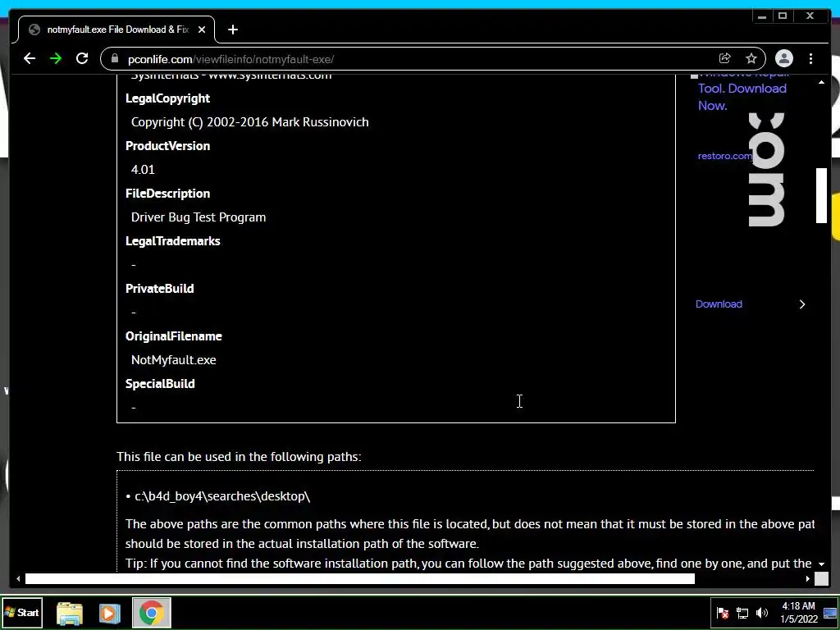
Task: Click the chevron next to Download
Action: click(802, 304)
